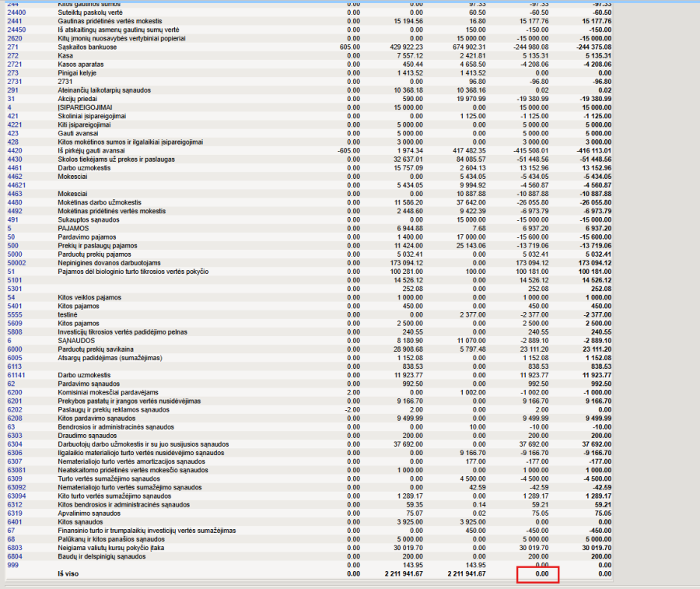Click account code 999
700x589 pixels.
point(12,564)
